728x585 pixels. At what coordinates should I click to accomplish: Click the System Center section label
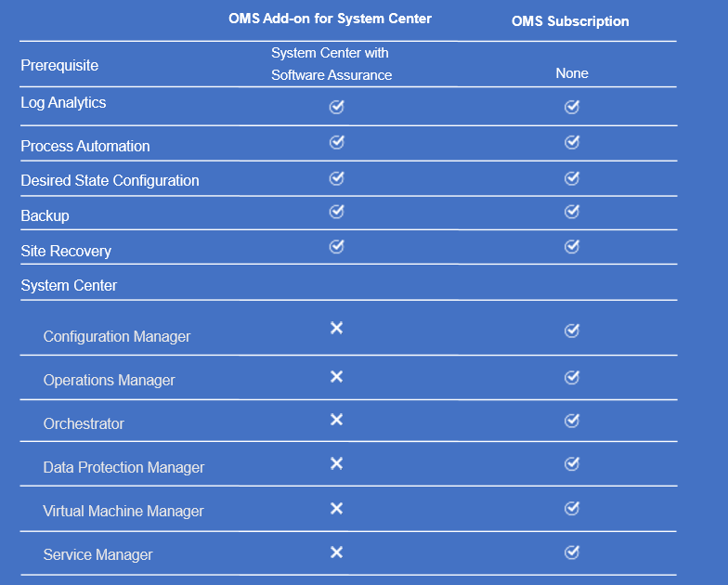[x=69, y=286]
